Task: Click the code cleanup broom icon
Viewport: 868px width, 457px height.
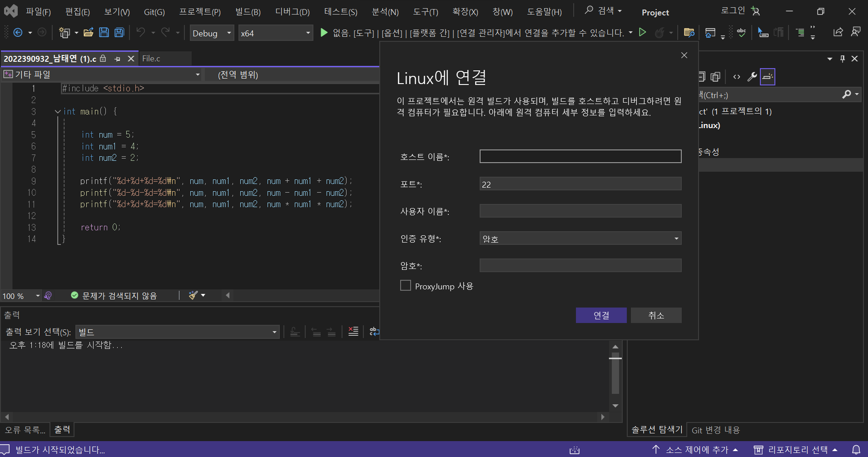Action: click(x=193, y=295)
